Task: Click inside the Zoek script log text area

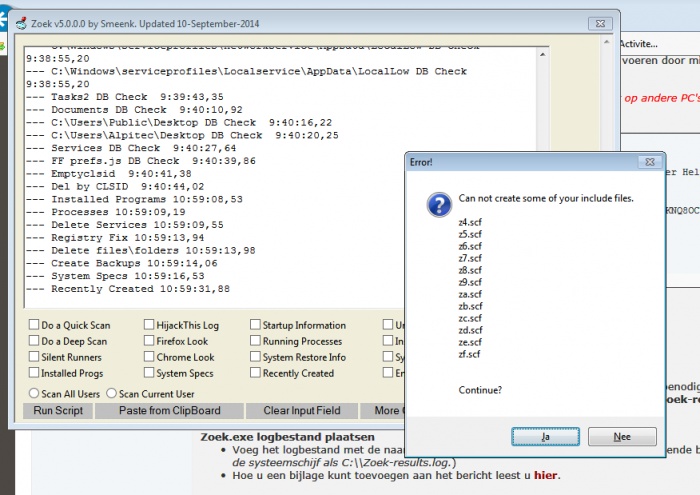Action: click(x=280, y=177)
